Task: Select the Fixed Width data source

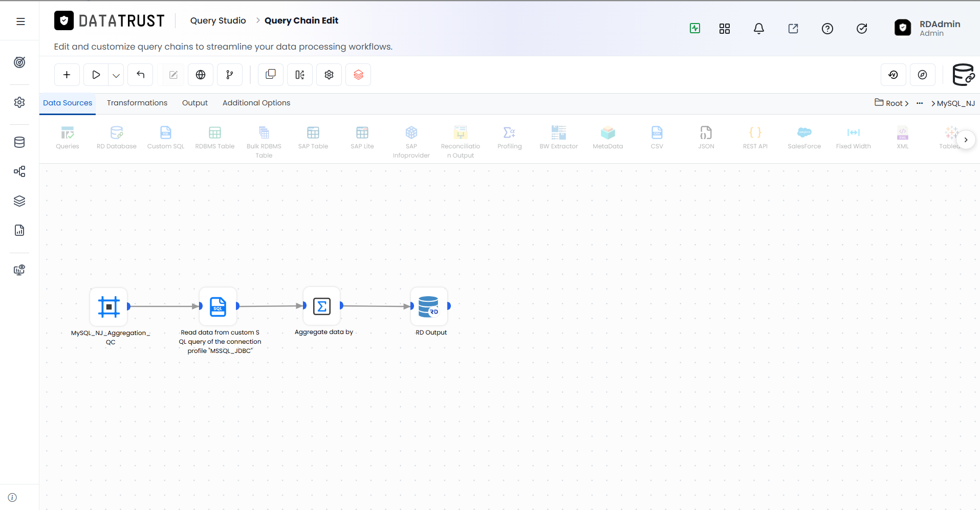Action: pos(854,138)
